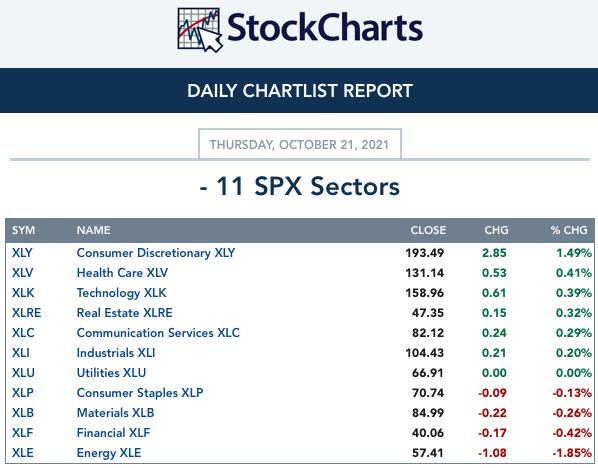Screen dimensions: 598x468
Task: Open Communication Services XLC link
Action: pyautogui.click(x=158, y=333)
